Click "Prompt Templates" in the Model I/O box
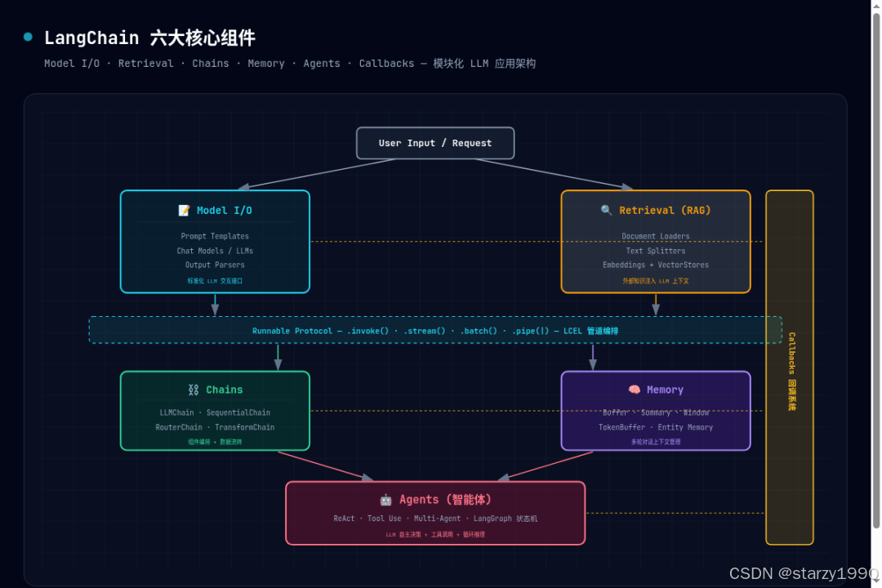This screenshot has height=588, width=882. [x=215, y=236]
